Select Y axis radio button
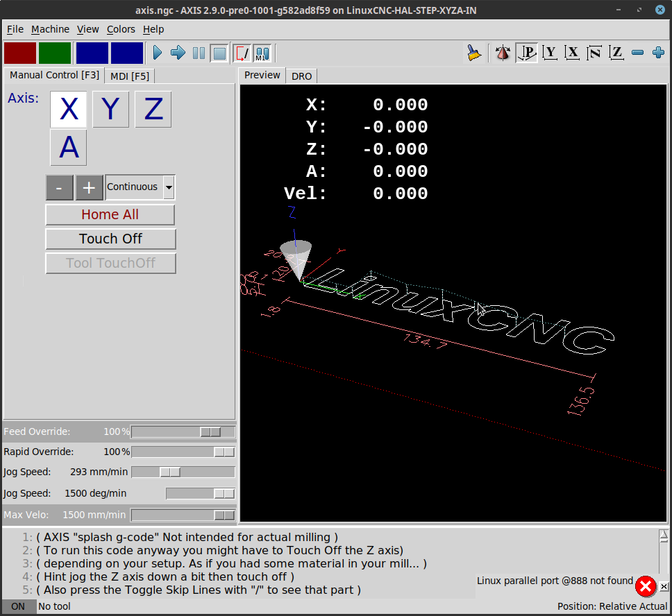This screenshot has width=672, height=616. tap(110, 109)
